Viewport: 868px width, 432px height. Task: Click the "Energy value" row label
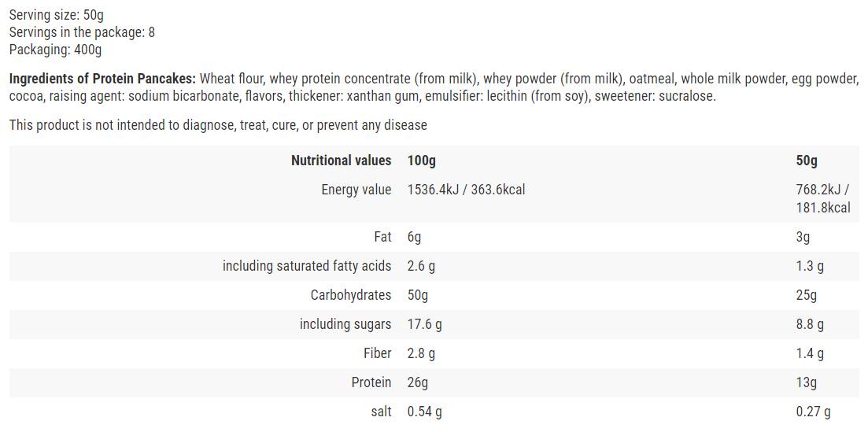pos(356,190)
